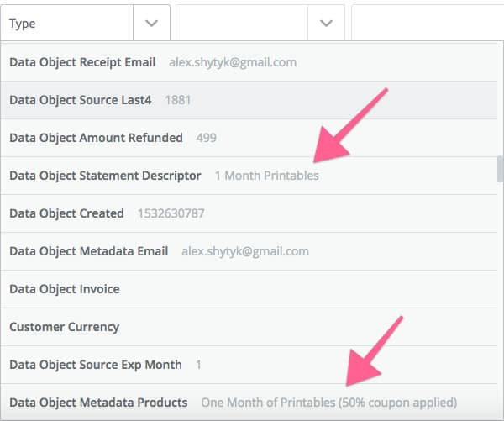
Task: Choose Data Object Metadata Email option
Action: [88, 251]
